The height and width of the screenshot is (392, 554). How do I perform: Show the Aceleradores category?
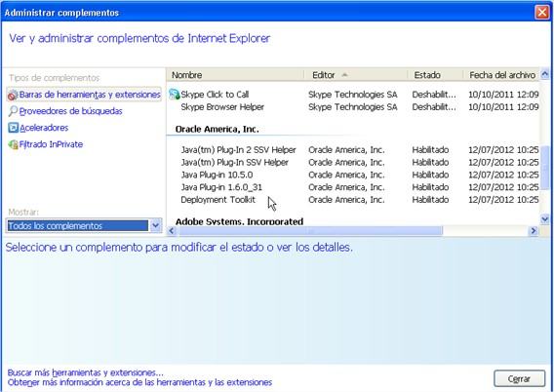click(x=44, y=128)
